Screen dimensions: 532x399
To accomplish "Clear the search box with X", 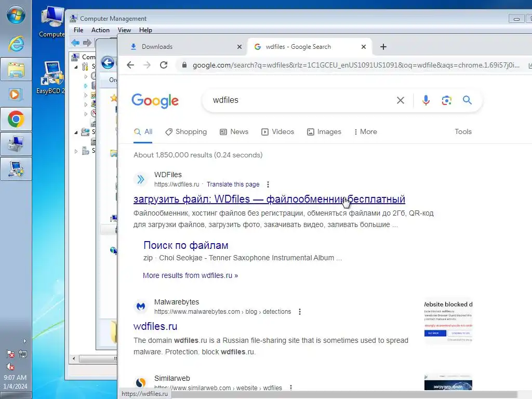I will point(401,100).
